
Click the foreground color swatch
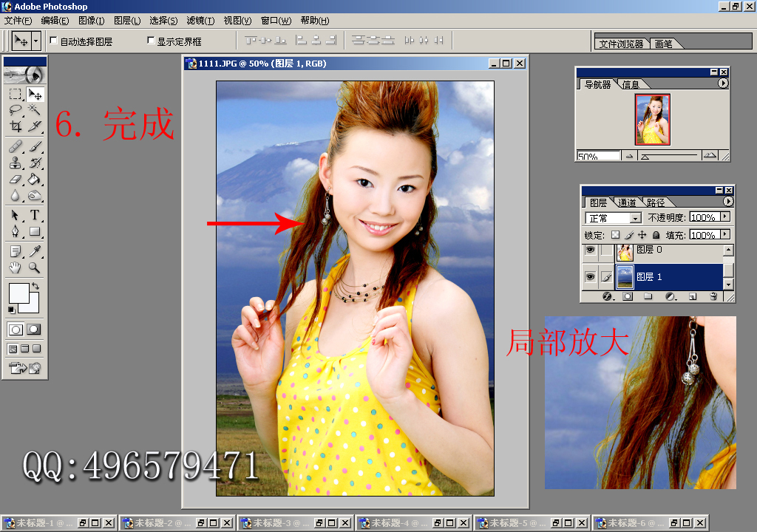pyautogui.click(x=18, y=293)
